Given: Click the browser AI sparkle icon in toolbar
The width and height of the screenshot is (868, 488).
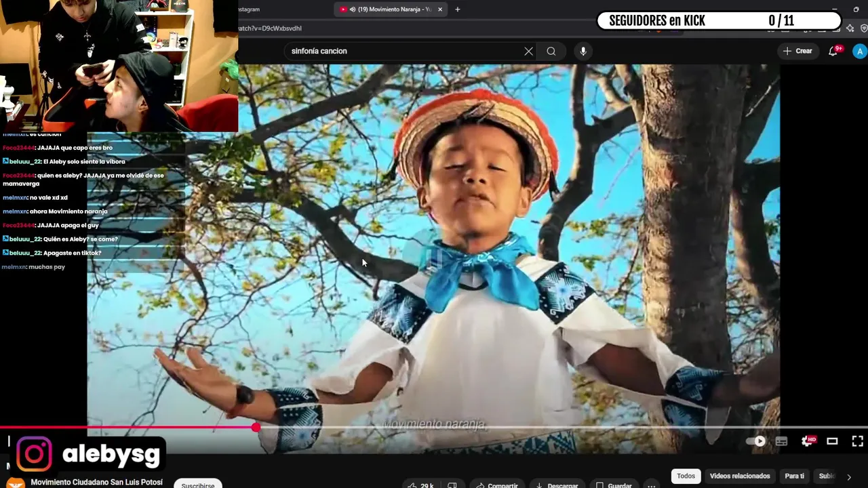Looking at the screenshot, I should click(850, 28).
